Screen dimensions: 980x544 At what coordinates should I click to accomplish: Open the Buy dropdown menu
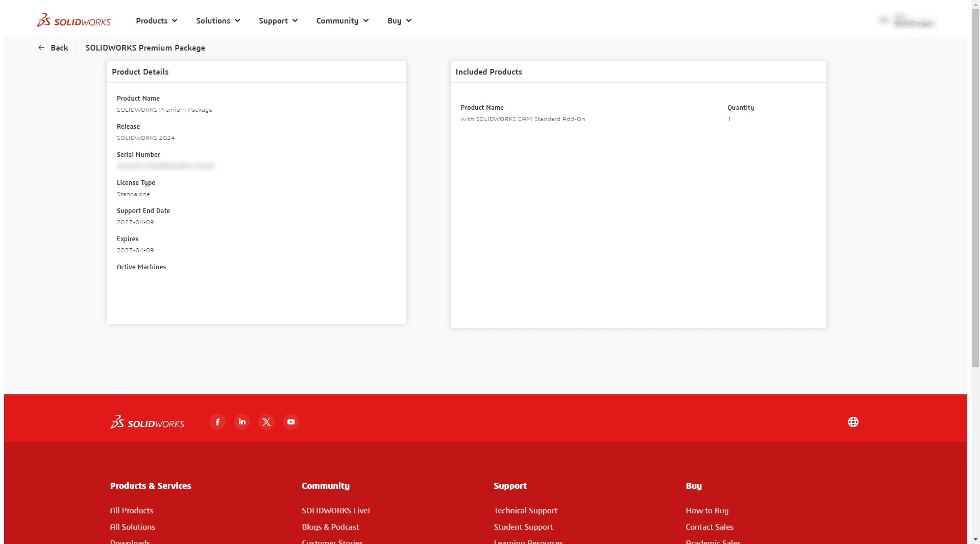[399, 20]
